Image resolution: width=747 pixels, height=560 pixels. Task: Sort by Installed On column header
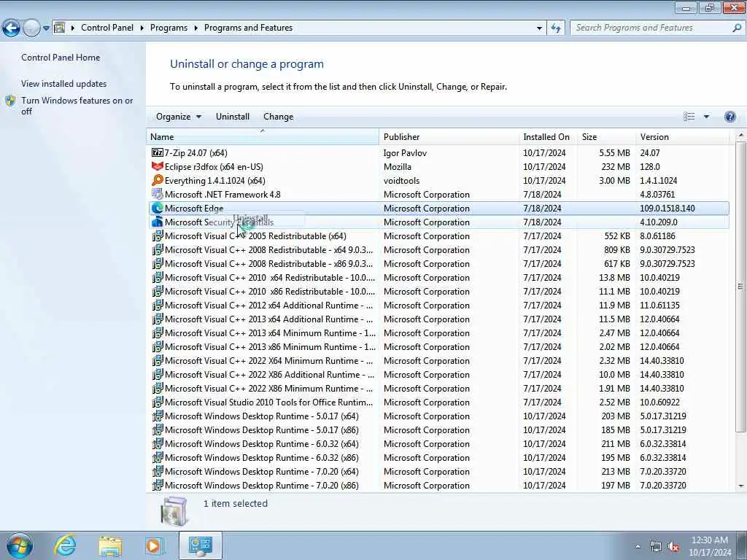pyautogui.click(x=548, y=136)
